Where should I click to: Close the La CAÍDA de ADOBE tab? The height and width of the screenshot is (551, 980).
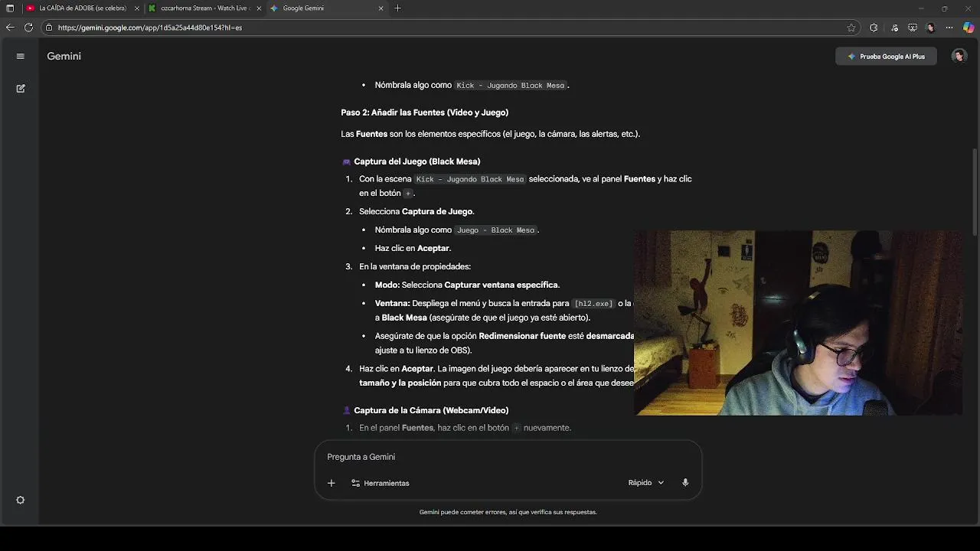click(137, 8)
